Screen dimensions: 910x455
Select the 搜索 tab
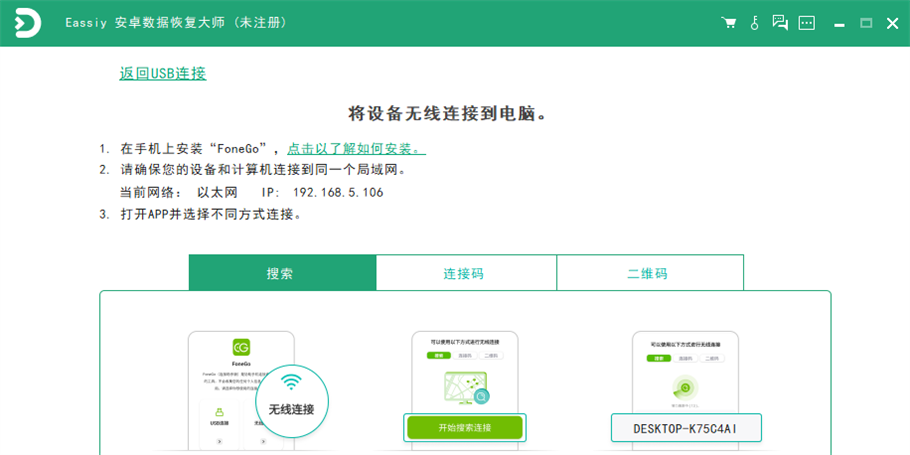coord(282,273)
